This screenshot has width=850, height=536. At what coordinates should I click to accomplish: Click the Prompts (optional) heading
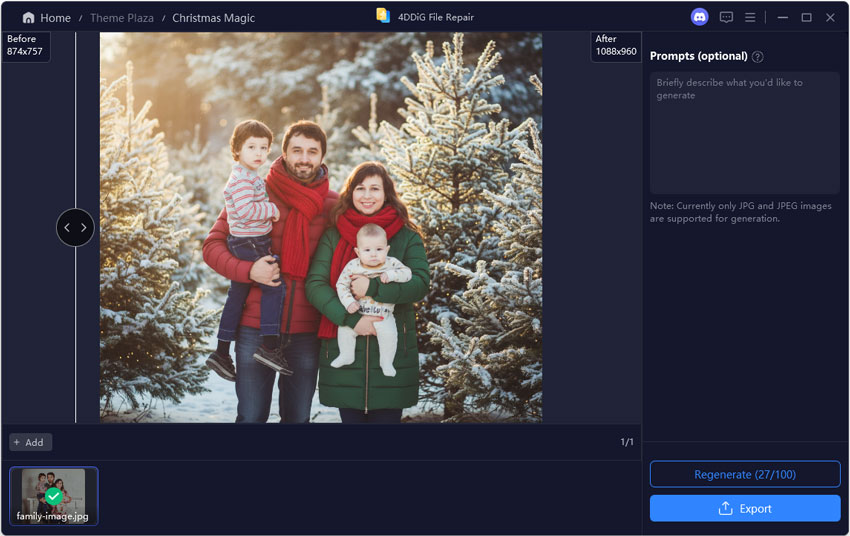(x=698, y=56)
